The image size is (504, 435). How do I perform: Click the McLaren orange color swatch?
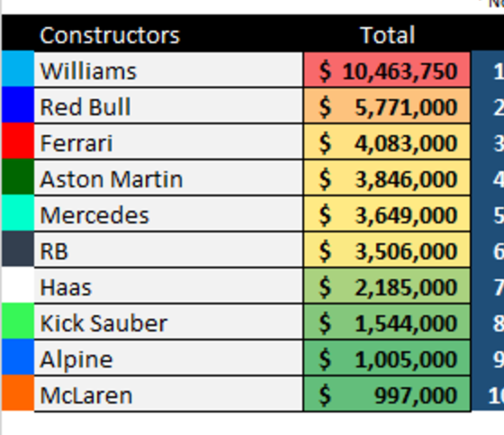coord(18,394)
